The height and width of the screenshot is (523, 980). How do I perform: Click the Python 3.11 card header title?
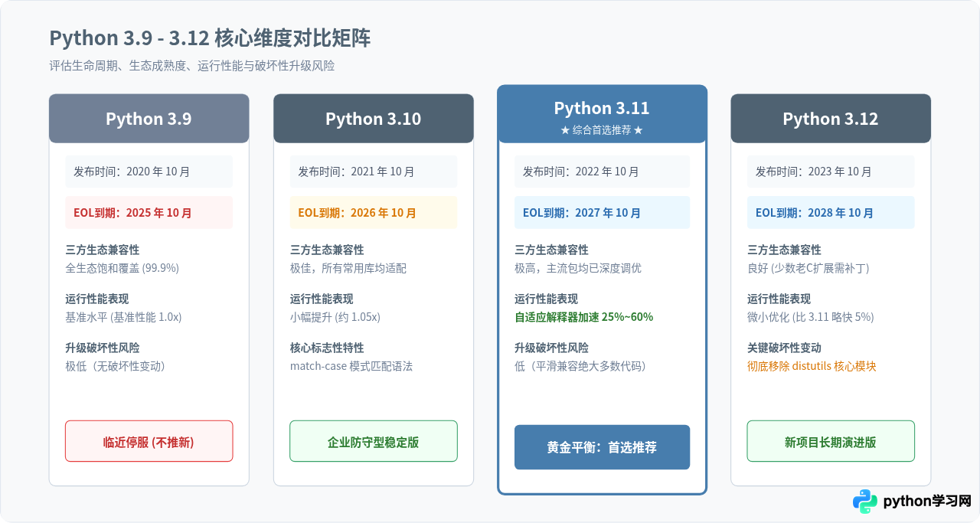pyautogui.click(x=602, y=109)
